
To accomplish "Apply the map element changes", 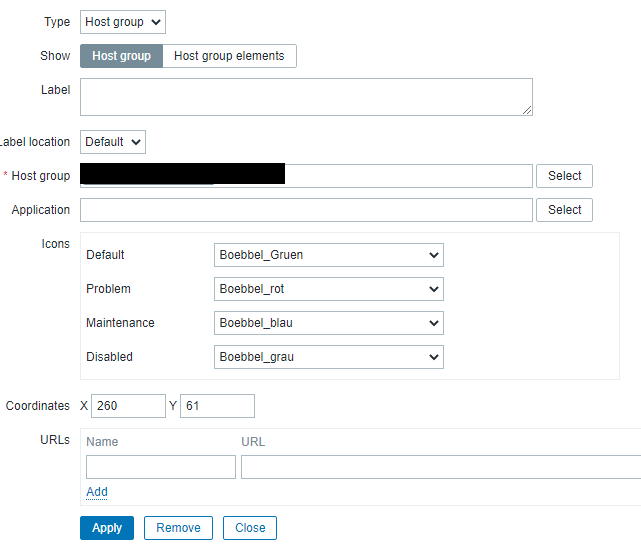I will [x=107, y=528].
